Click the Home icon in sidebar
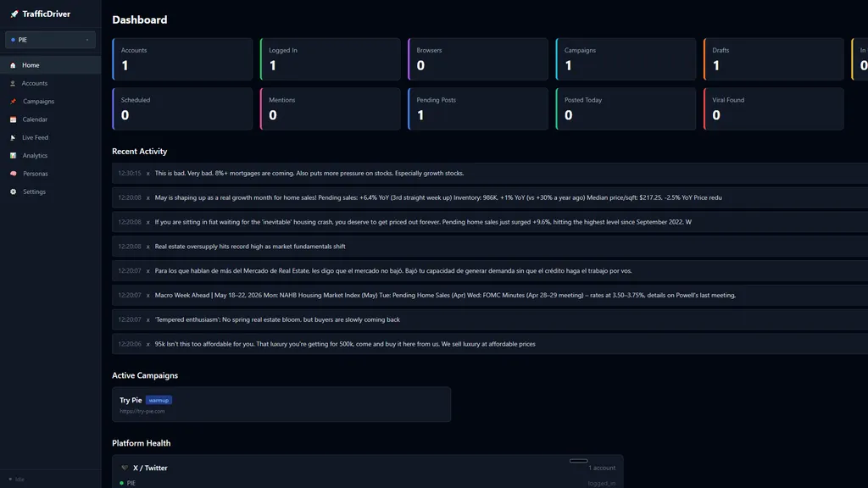868x488 pixels. pyautogui.click(x=13, y=65)
